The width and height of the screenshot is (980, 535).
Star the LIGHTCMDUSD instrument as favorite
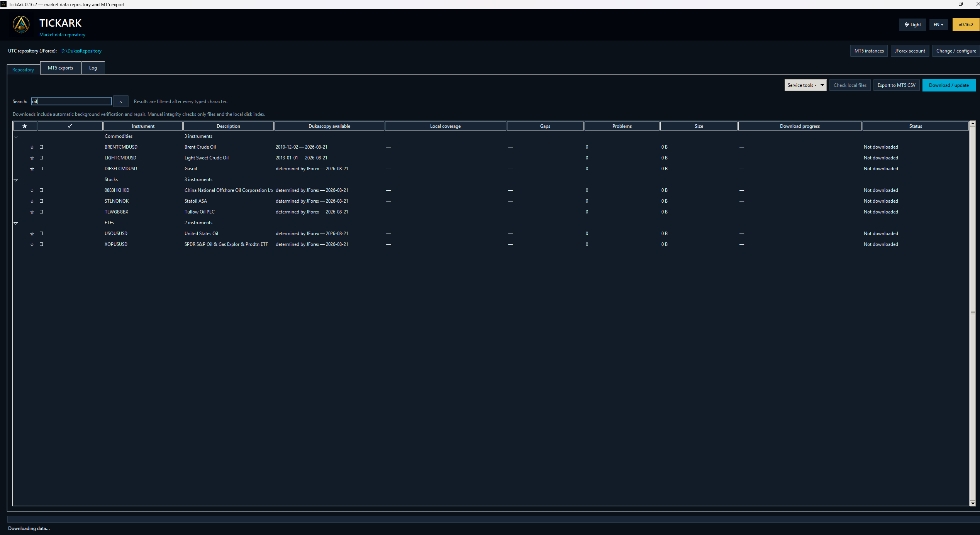coord(32,158)
